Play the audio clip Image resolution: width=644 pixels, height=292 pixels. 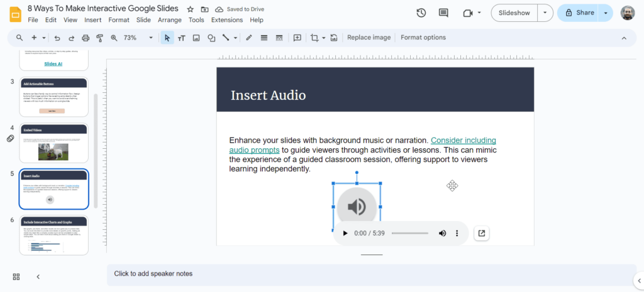[x=345, y=234]
